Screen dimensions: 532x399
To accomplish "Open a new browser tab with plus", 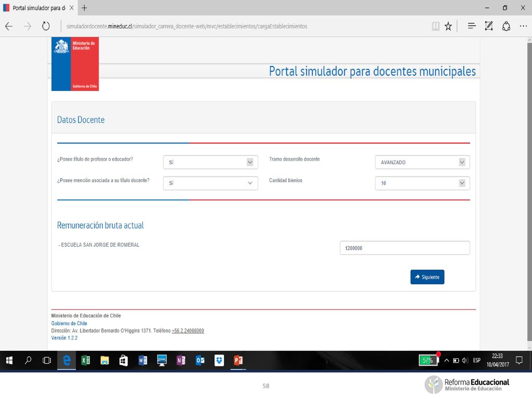I will click(84, 8).
